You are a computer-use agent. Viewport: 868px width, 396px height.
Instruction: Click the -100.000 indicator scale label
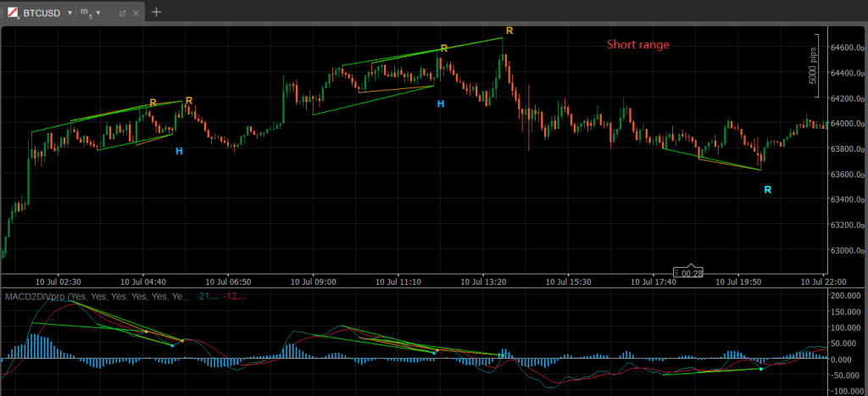848,392
